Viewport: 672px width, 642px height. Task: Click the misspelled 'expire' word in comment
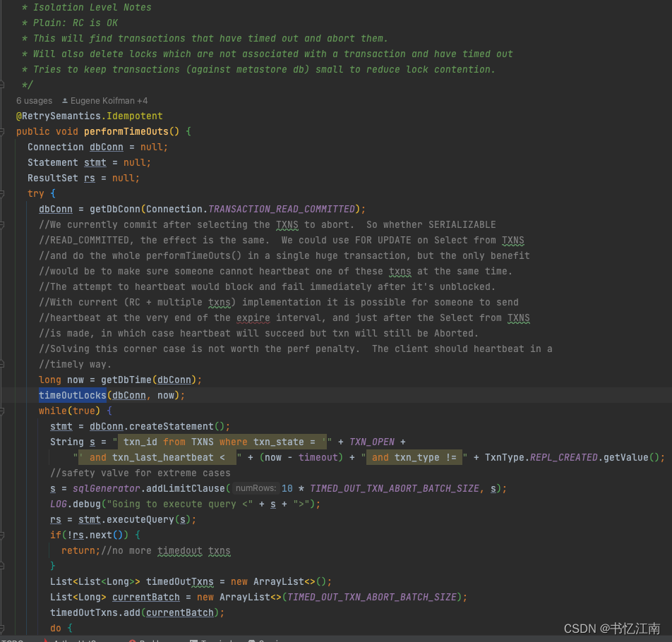[x=253, y=317]
